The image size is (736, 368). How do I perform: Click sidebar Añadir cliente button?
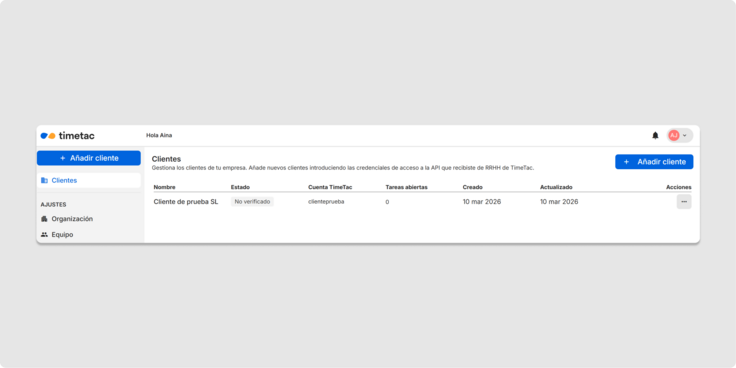point(89,158)
